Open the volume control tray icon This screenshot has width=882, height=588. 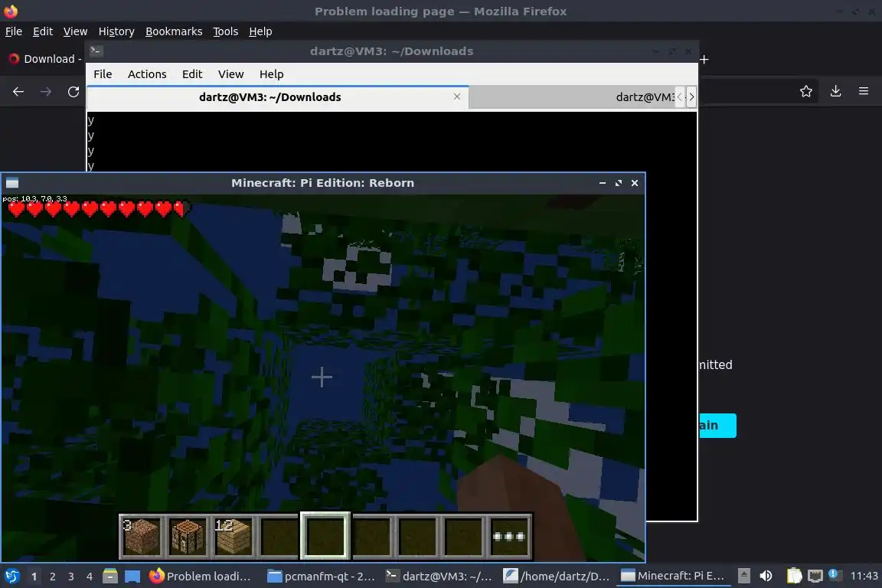[766, 576]
